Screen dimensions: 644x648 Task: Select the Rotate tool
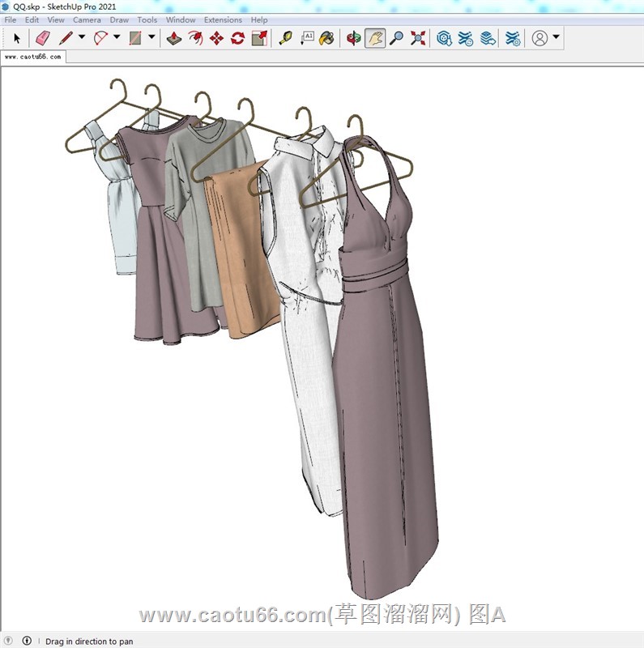pos(237,38)
